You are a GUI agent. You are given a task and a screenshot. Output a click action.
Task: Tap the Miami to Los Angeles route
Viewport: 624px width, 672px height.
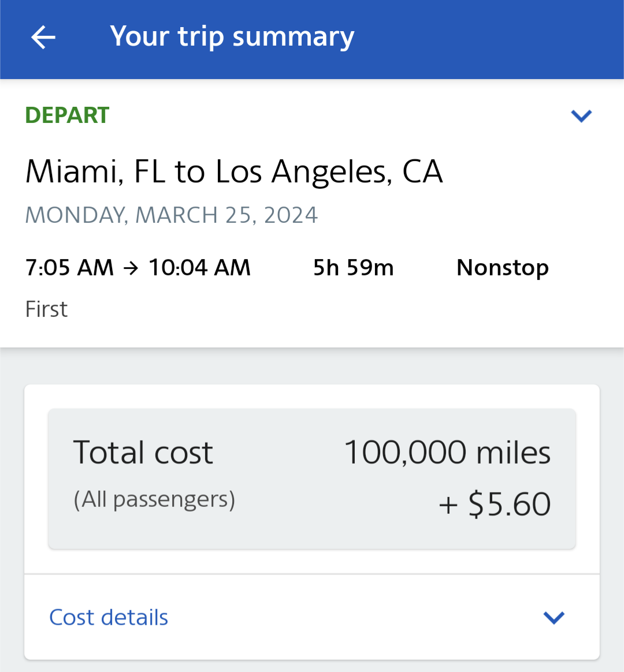click(234, 171)
